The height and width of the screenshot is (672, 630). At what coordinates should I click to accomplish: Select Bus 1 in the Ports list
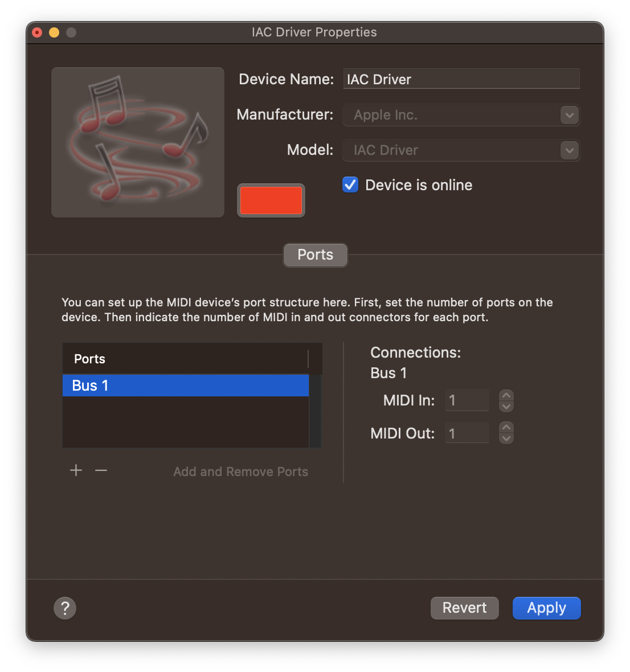(185, 385)
